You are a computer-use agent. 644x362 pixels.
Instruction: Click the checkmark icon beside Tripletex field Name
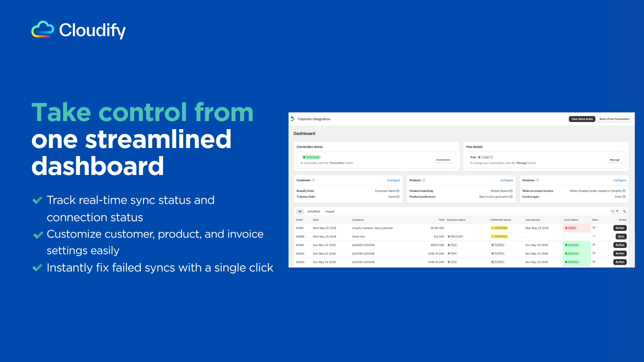coord(398,197)
